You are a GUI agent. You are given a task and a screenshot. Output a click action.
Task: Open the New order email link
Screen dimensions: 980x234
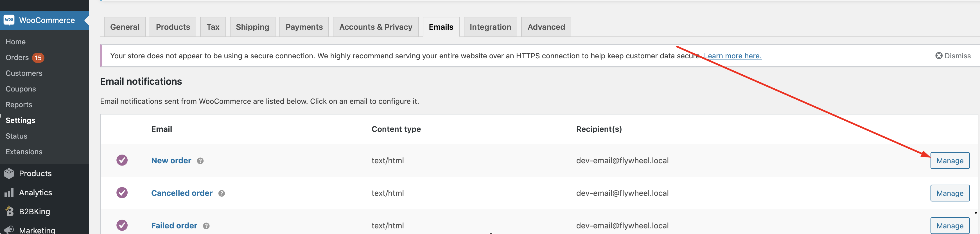pyautogui.click(x=171, y=161)
